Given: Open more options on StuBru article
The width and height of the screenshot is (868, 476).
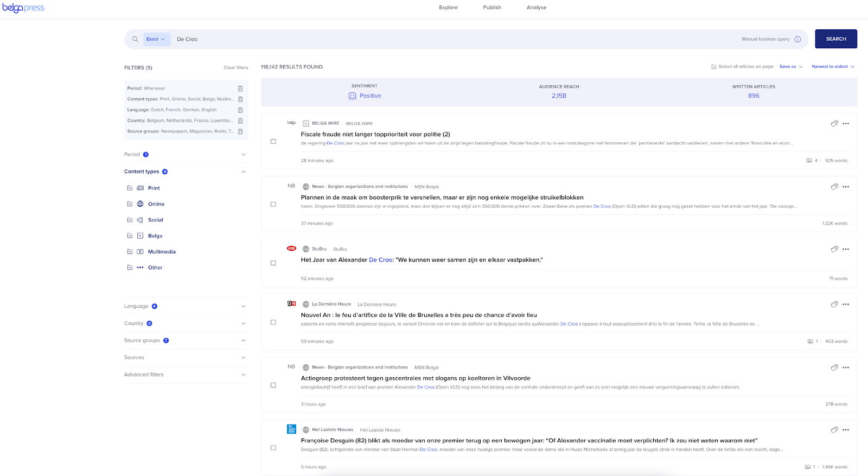Looking at the screenshot, I should click(x=846, y=249).
